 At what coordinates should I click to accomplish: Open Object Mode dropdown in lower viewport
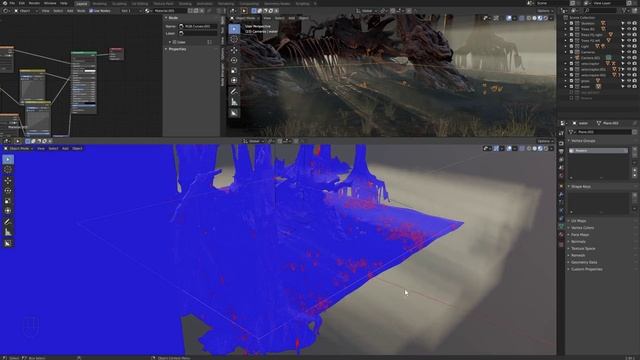click(18, 149)
